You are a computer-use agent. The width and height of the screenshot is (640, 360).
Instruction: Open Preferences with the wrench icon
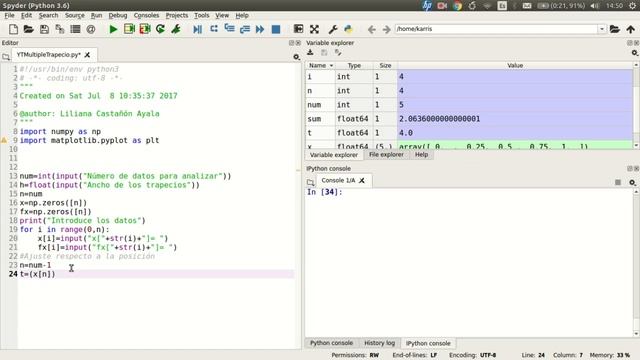point(333,29)
